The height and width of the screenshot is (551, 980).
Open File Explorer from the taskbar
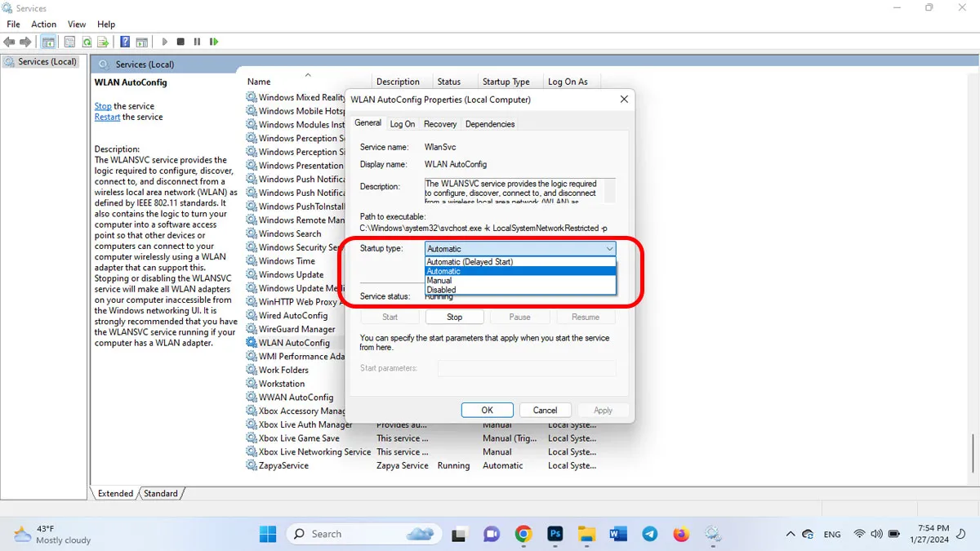pyautogui.click(x=586, y=534)
